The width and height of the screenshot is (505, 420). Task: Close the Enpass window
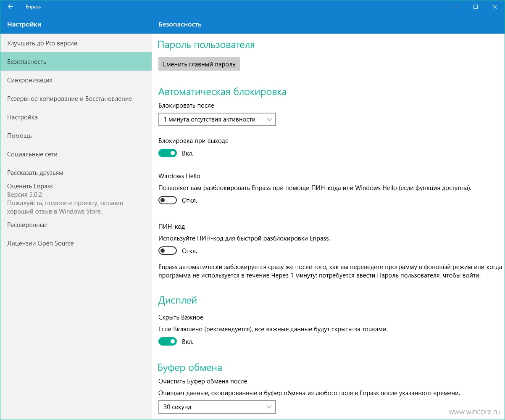(495, 7)
